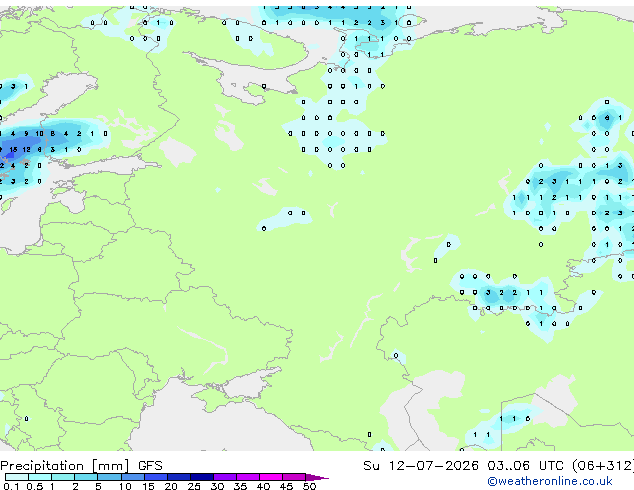634x490 pixels.
Task: Select the 2–5 mm legend color swatch
Action: 86,477
